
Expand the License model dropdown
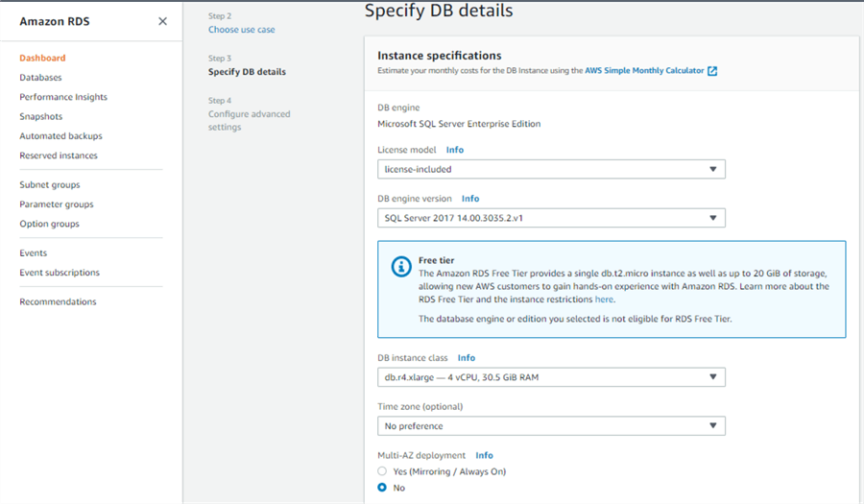(x=551, y=170)
